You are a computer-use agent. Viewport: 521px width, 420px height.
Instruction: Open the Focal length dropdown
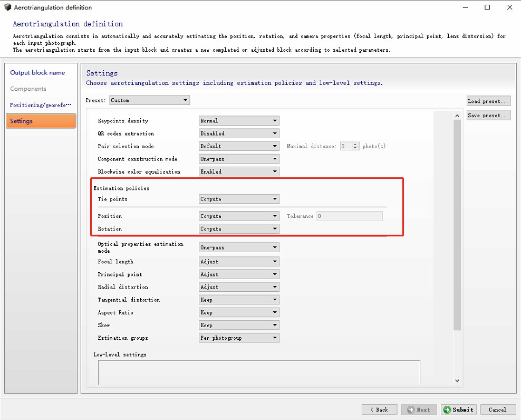click(239, 261)
